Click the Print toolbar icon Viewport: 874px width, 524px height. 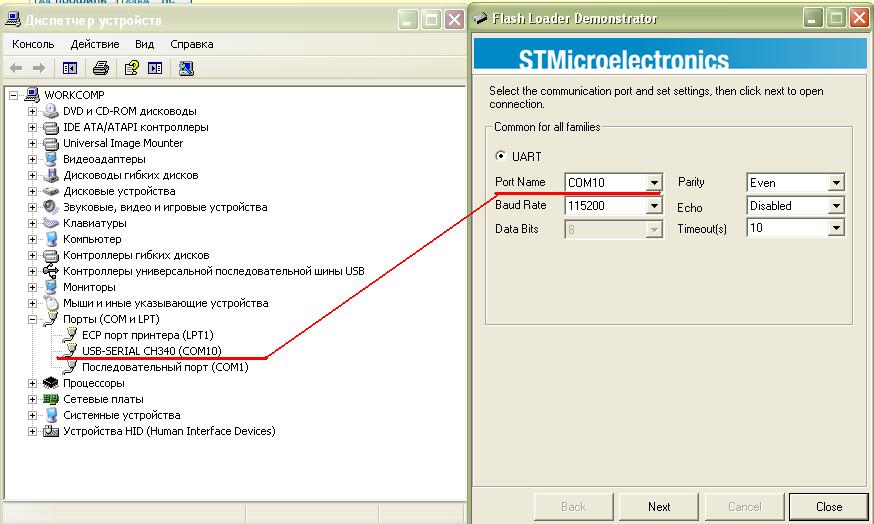pyautogui.click(x=100, y=68)
